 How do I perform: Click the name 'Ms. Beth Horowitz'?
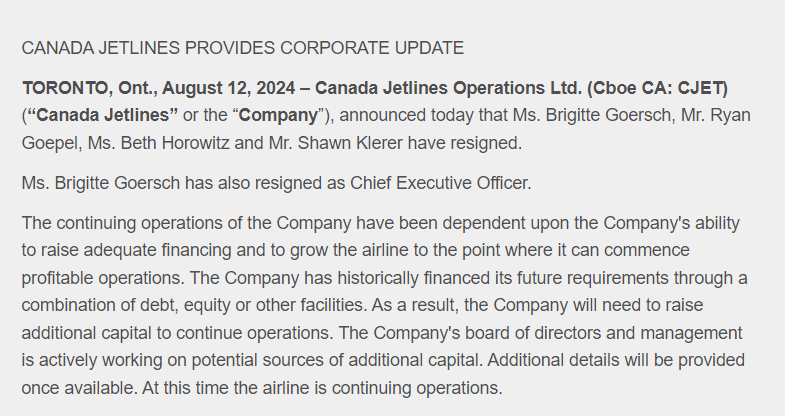click(159, 143)
